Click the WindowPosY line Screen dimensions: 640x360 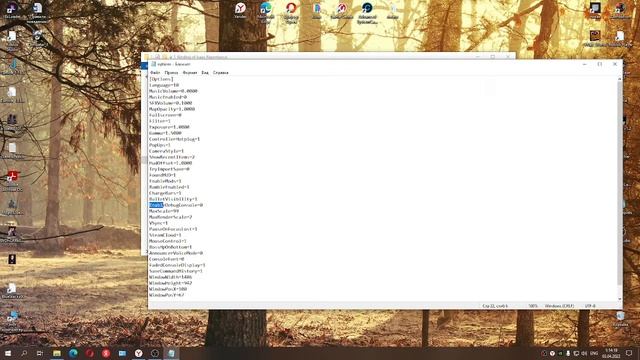pos(167,295)
